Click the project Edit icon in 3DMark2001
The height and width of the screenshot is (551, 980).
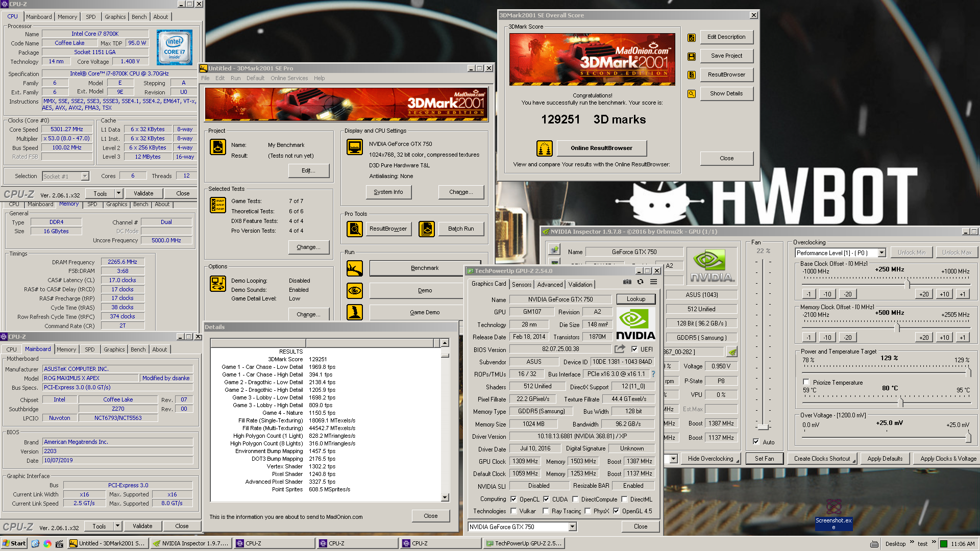point(218,147)
